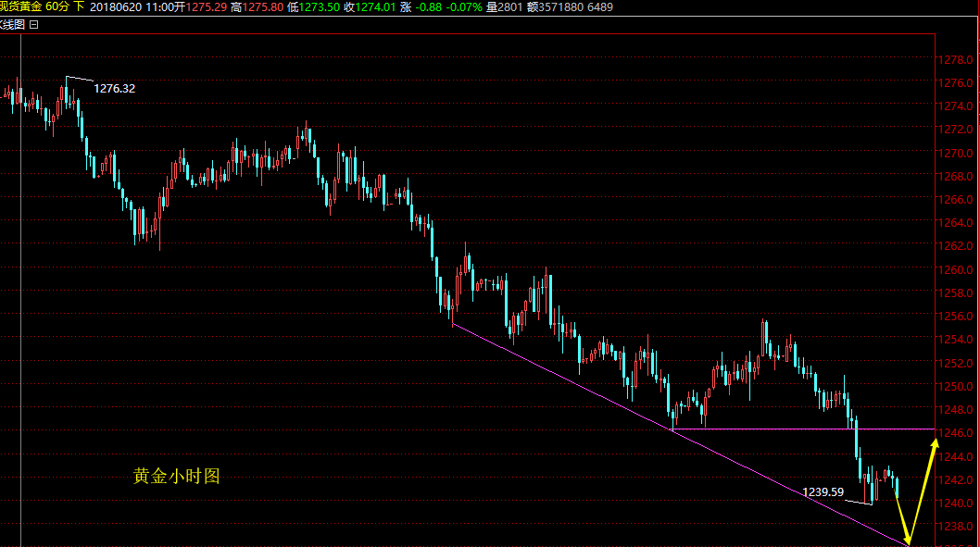Click the 1238.0 price axis label
Screen dimensions: 980x547
click(x=956, y=527)
